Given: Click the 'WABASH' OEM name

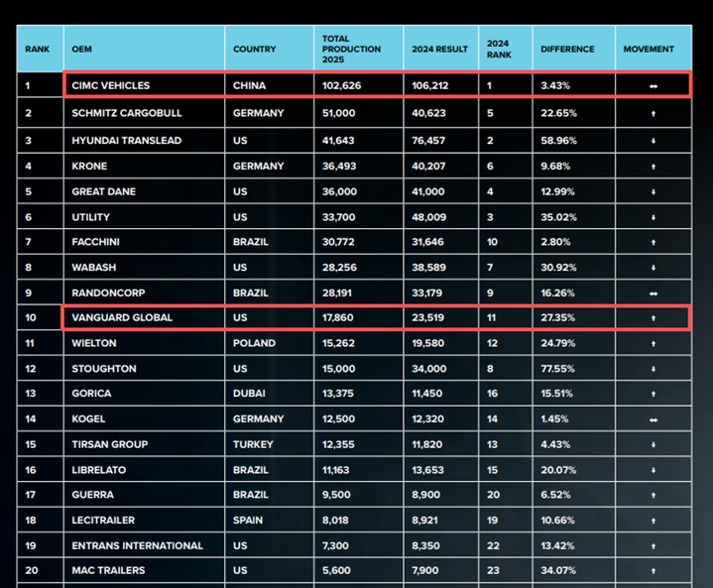Looking at the screenshot, I should click(93, 268).
